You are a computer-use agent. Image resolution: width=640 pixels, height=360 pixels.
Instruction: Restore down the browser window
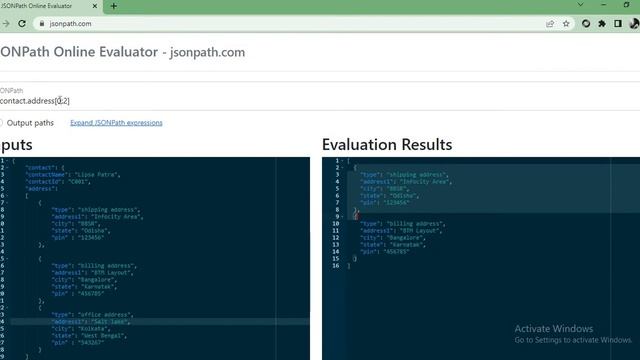coord(626,5)
